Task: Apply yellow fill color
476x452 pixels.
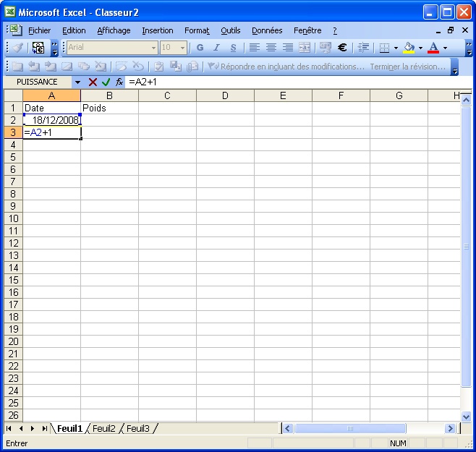Action: (409, 48)
